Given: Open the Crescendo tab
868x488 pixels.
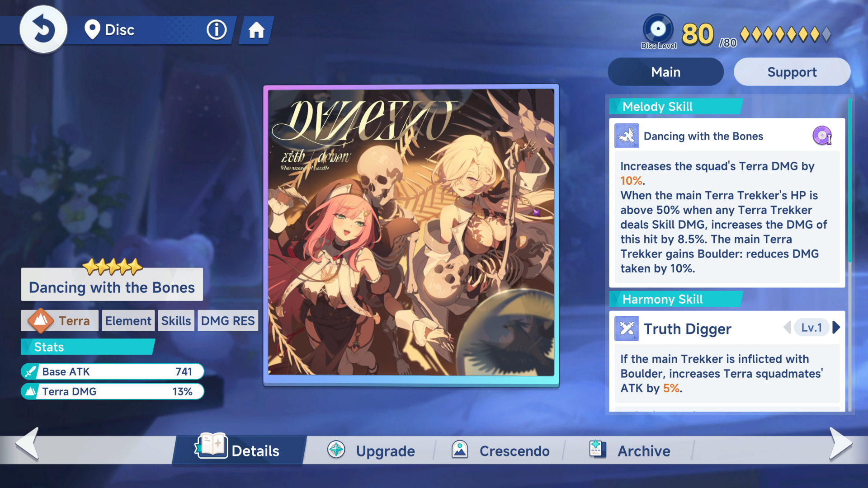Looking at the screenshot, I should [x=500, y=450].
